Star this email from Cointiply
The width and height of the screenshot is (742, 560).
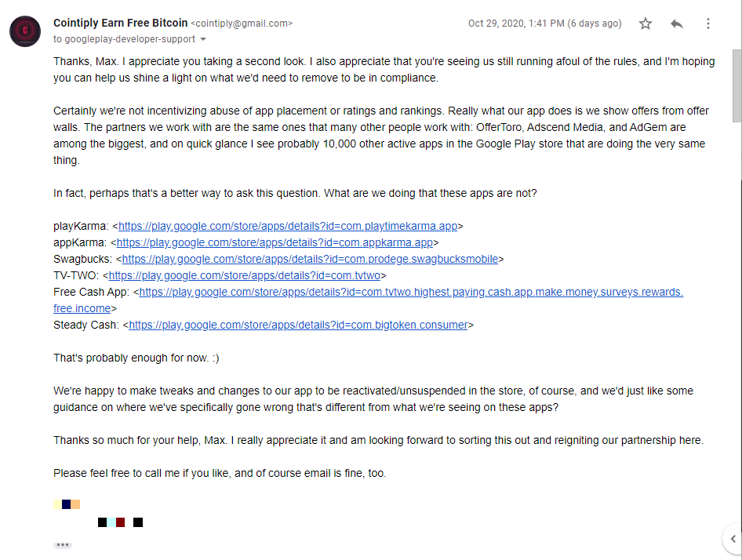click(646, 24)
